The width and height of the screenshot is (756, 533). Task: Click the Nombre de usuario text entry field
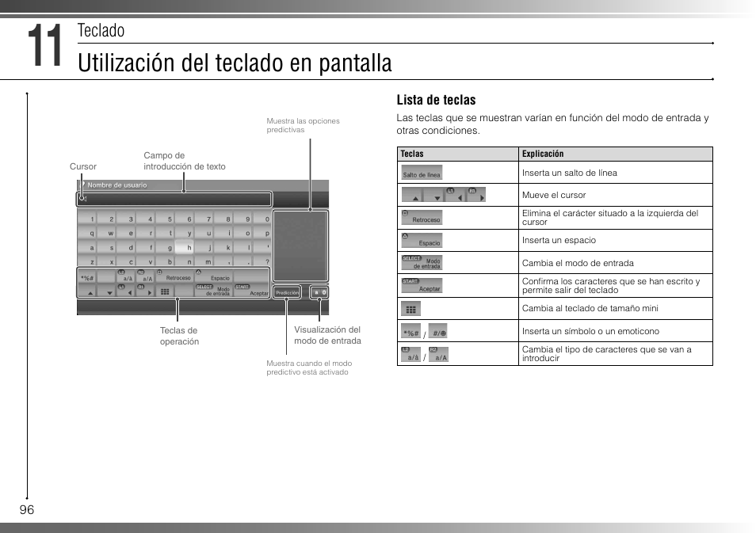pos(174,199)
